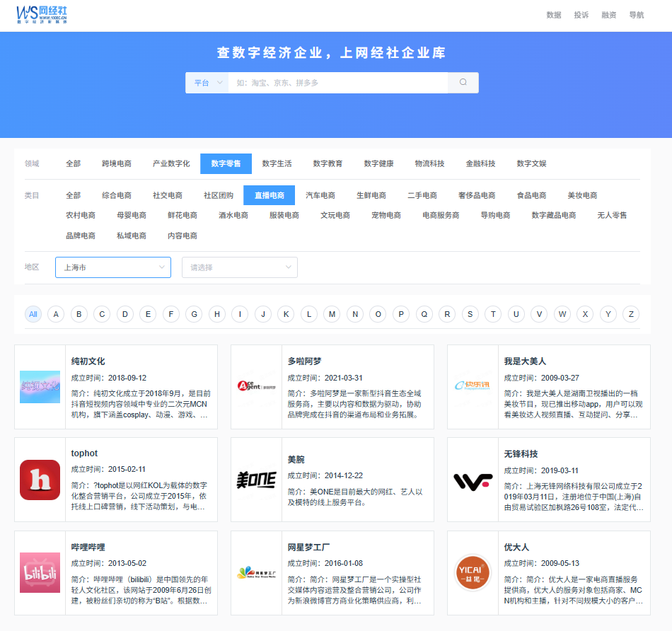The height and width of the screenshot is (631, 672).
Task: Open the tophot red h logo
Action: point(40,480)
